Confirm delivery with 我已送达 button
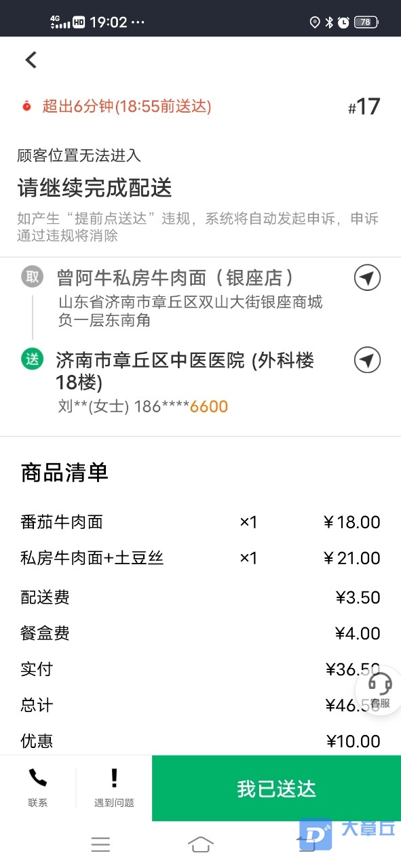The image size is (401, 868). tap(276, 789)
